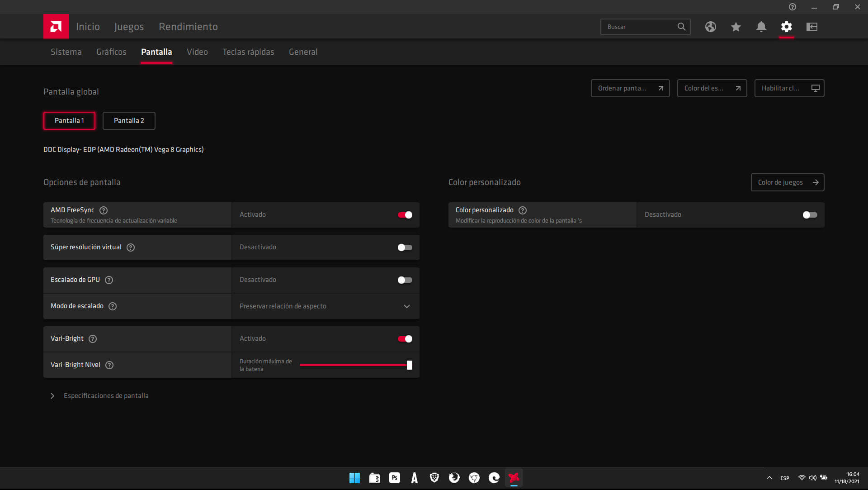Open Color de juegos button
Image resolution: width=868 pixels, height=490 pixels.
pos(788,182)
